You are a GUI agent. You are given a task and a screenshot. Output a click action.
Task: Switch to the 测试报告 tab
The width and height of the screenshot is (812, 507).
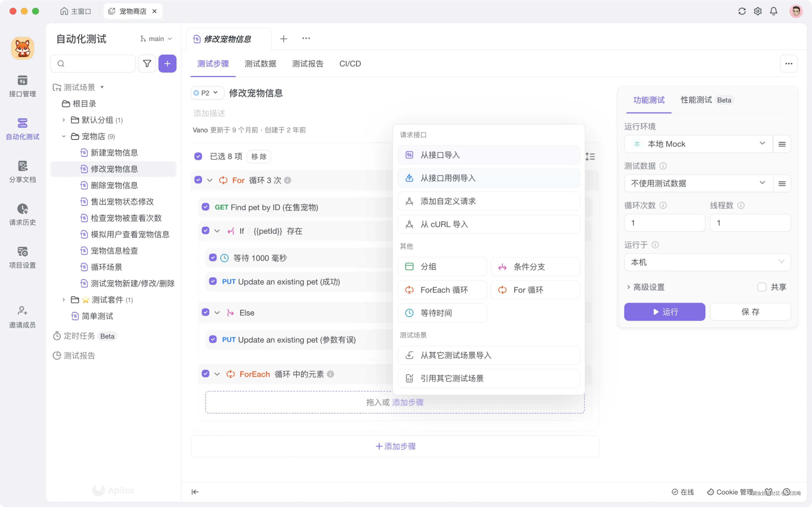(x=307, y=64)
